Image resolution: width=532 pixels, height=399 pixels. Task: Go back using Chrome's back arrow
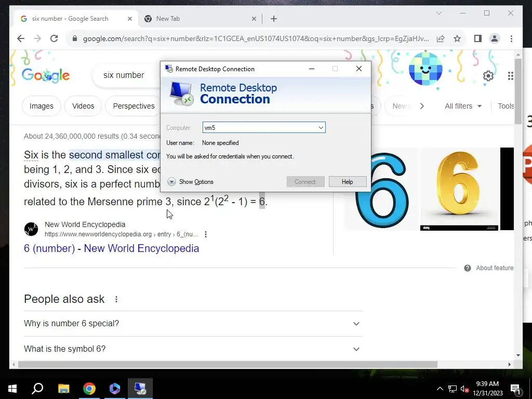pos(21,38)
